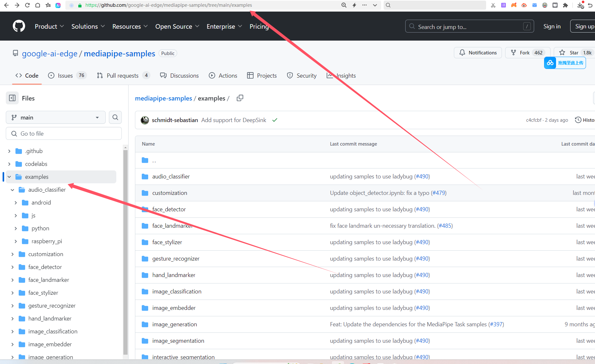Click the green commit status checkmark
The height and width of the screenshot is (364, 595).
coord(275,120)
